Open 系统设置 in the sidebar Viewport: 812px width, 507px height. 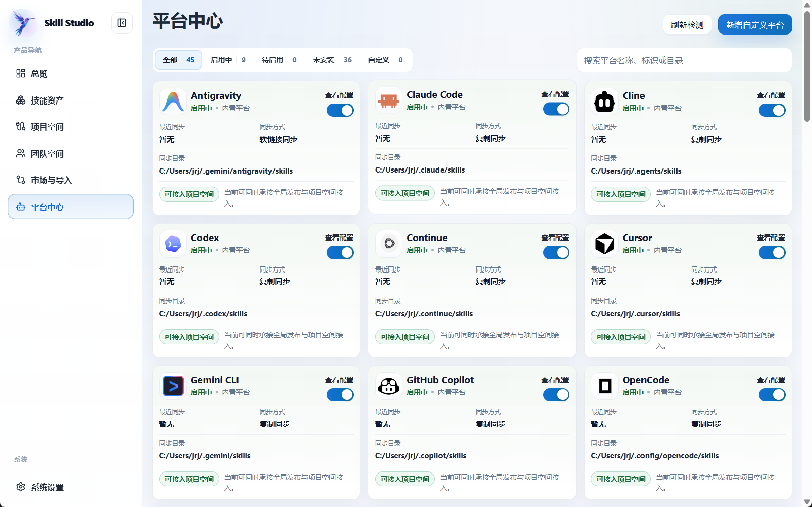point(71,487)
